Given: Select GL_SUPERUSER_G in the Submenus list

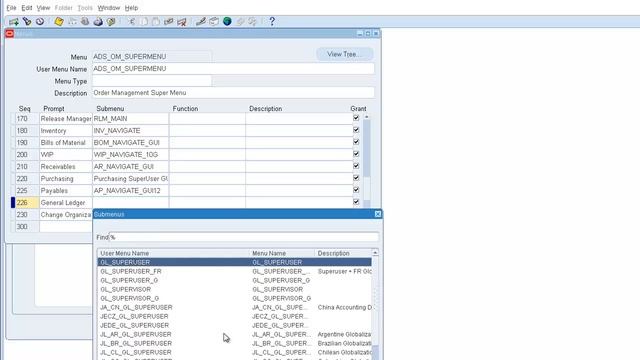Looking at the screenshot, I should tap(234, 280).
